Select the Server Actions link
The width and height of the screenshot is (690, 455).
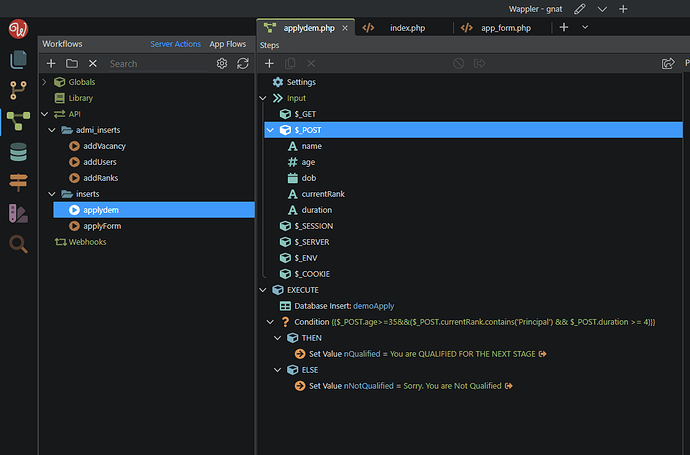pyautogui.click(x=175, y=44)
